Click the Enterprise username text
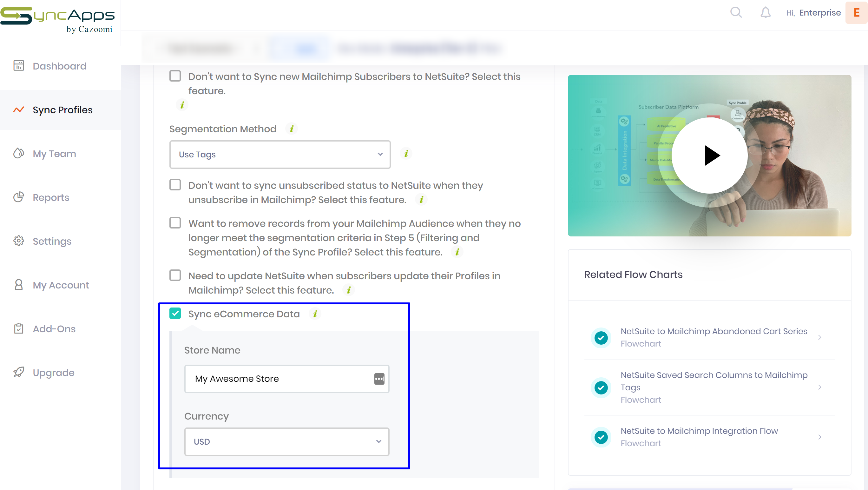 tap(820, 12)
